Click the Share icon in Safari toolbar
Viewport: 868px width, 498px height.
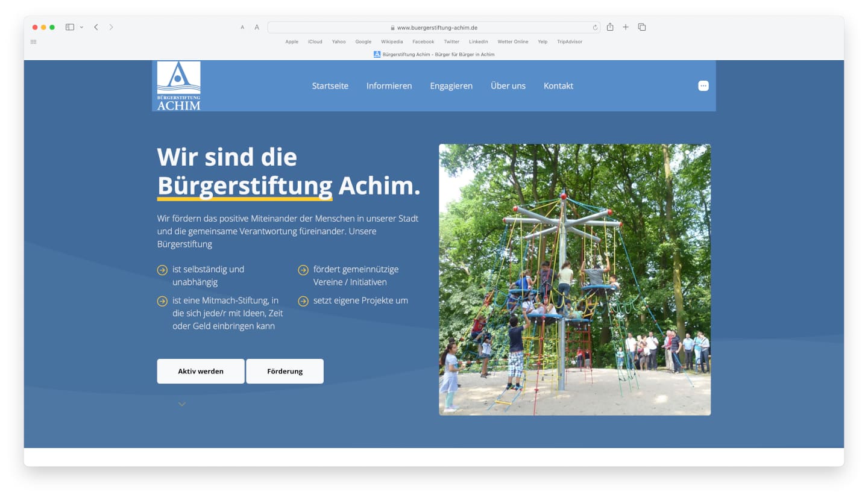609,26
